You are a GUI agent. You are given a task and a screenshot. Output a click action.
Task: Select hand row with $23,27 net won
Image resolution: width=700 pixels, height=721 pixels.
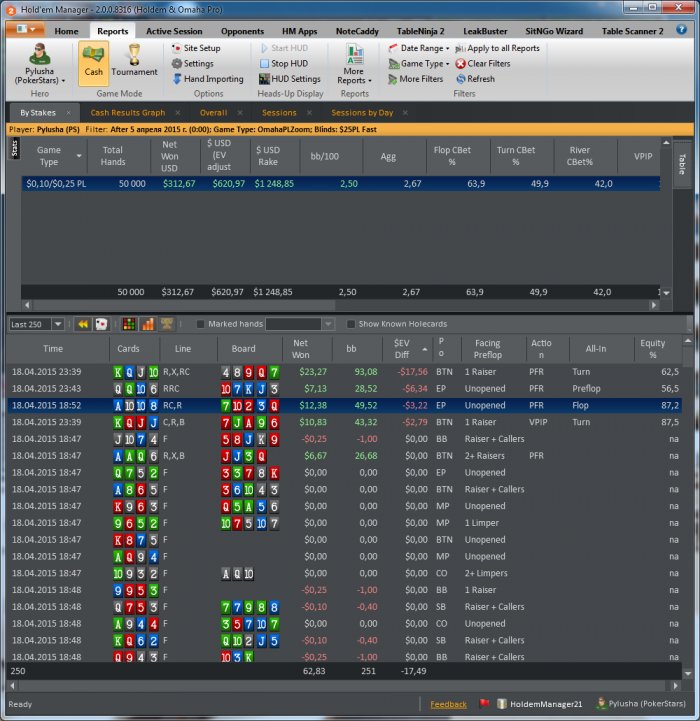click(344, 372)
